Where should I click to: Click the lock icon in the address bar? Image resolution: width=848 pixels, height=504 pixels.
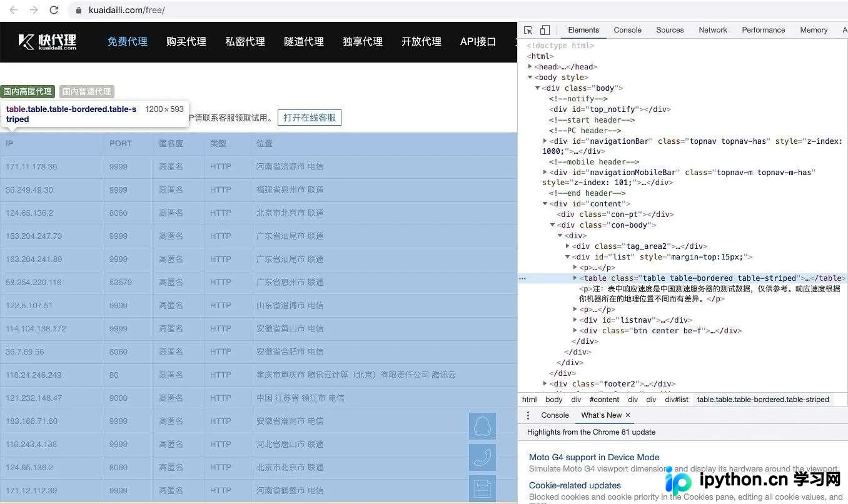[x=79, y=10]
